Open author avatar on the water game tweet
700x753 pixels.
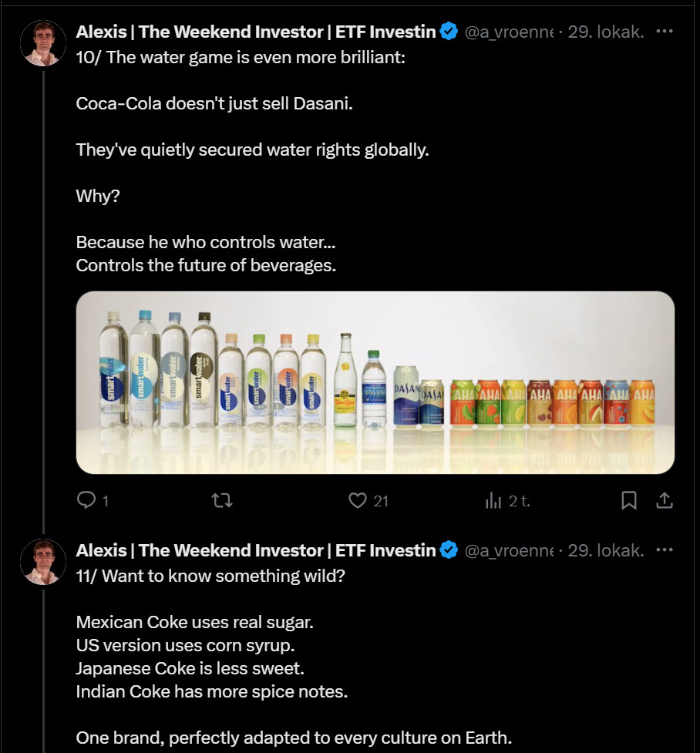43,43
